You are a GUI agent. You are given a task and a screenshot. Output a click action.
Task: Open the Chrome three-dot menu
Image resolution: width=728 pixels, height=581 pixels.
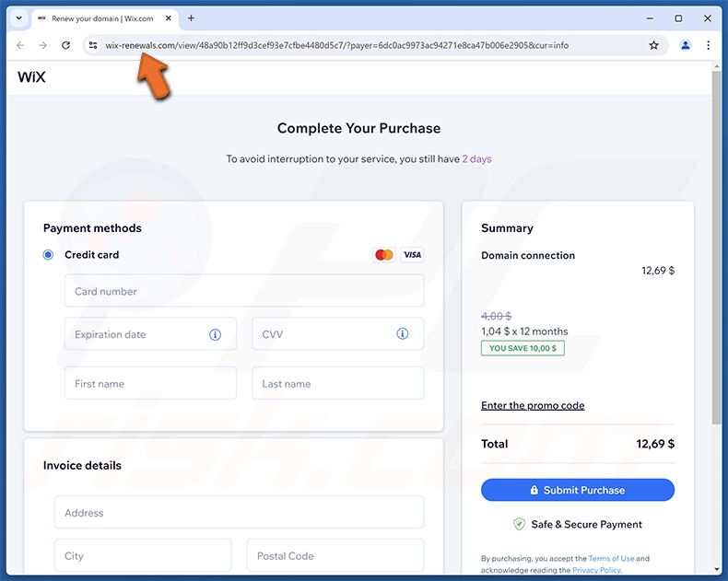708,45
